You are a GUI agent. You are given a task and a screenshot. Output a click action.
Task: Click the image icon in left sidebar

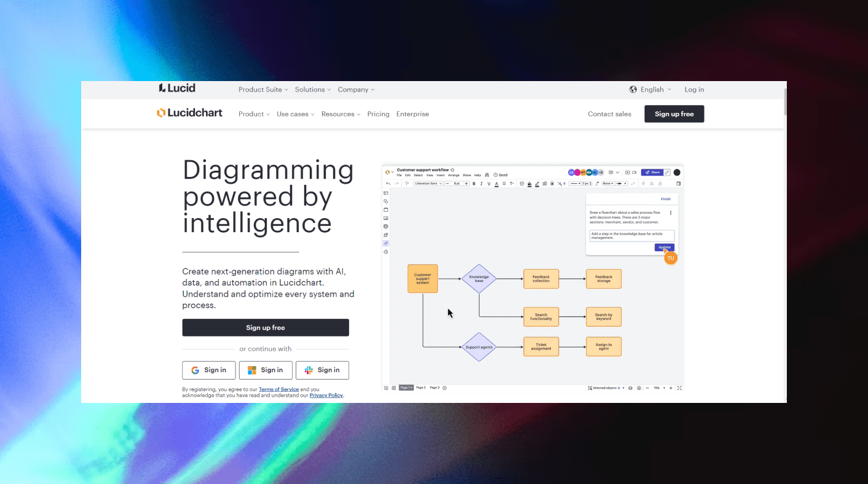click(386, 218)
